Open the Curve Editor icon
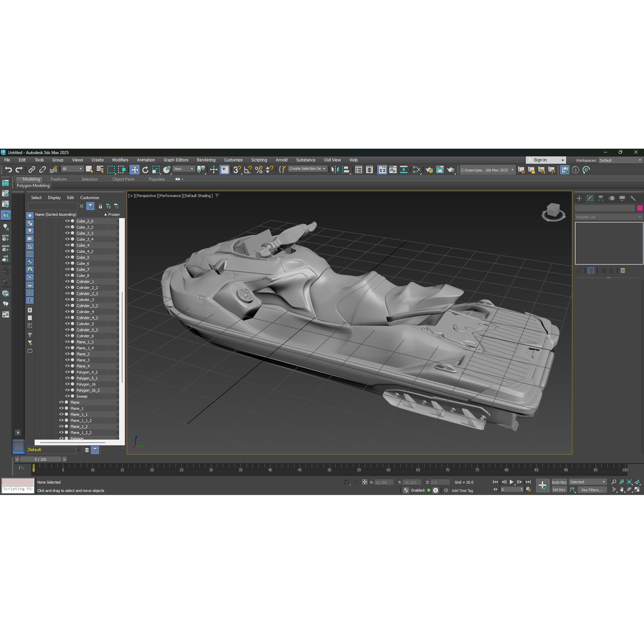 pyautogui.click(x=392, y=169)
